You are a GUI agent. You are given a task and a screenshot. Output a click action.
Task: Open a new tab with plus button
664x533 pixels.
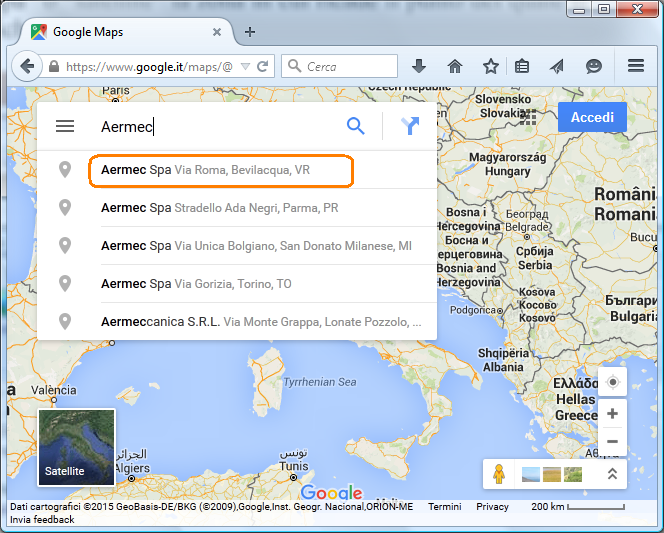250,32
